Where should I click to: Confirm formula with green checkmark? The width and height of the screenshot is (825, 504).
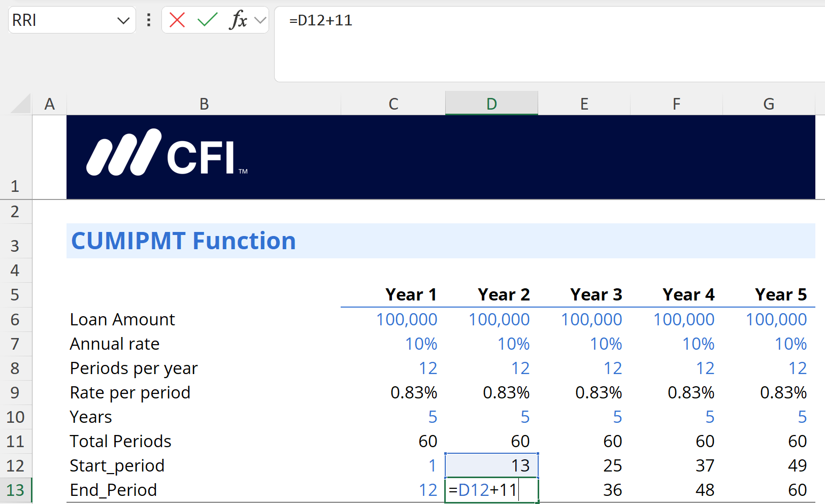207,20
